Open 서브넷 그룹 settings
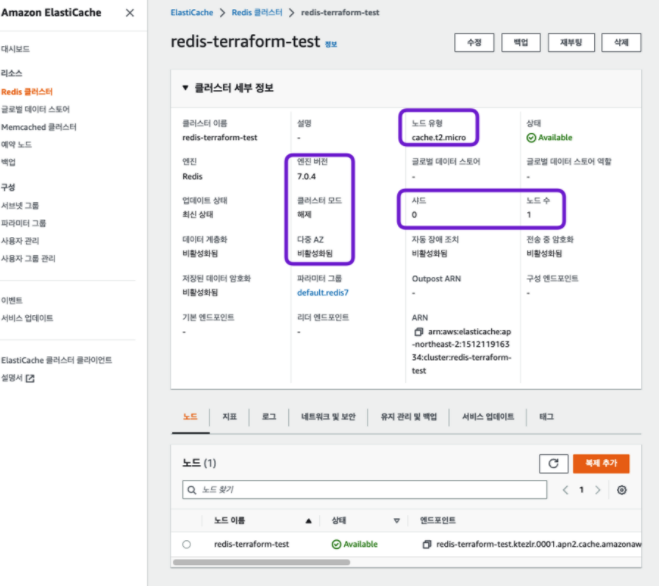This screenshot has height=586, width=659. (x=20, y=206)
